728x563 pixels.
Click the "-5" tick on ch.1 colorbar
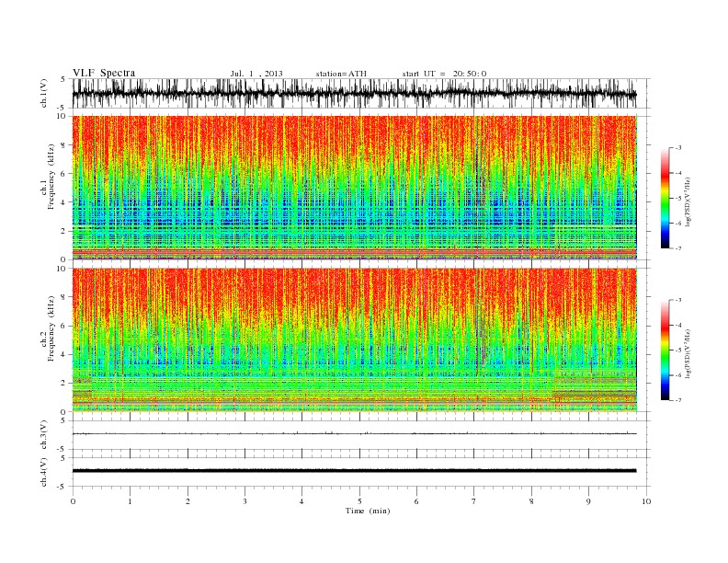coord(678,199)
